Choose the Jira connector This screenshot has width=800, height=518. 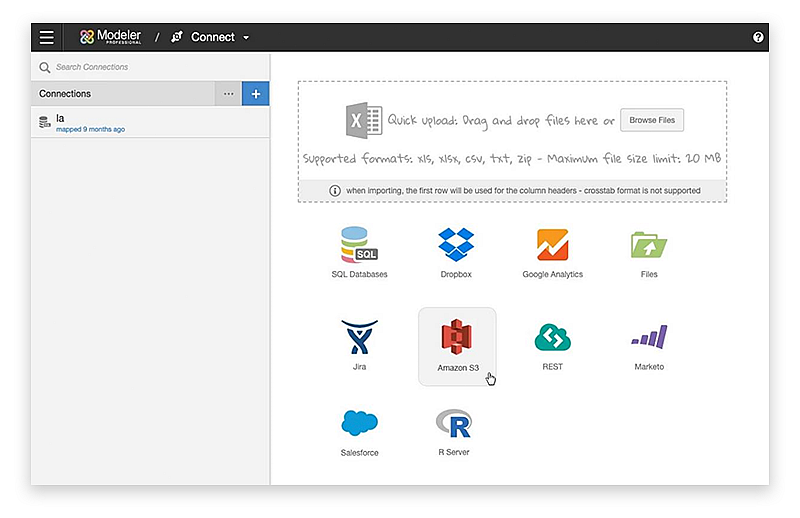359,346
